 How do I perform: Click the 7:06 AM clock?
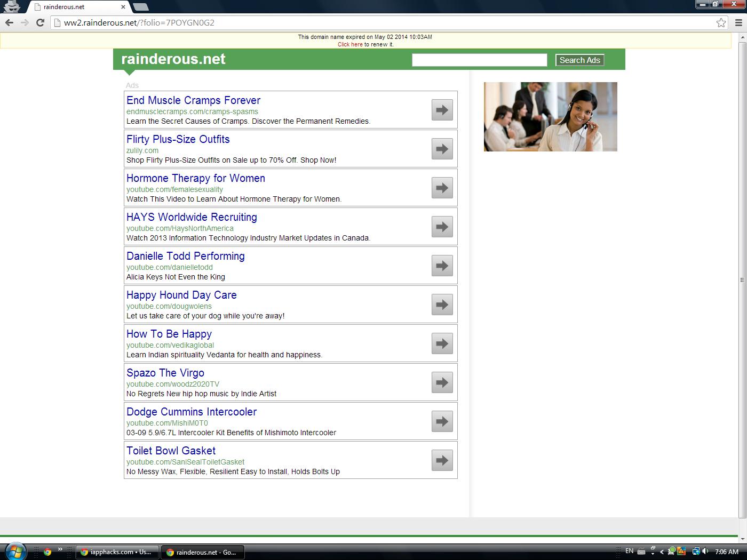(x=727, y=552)
